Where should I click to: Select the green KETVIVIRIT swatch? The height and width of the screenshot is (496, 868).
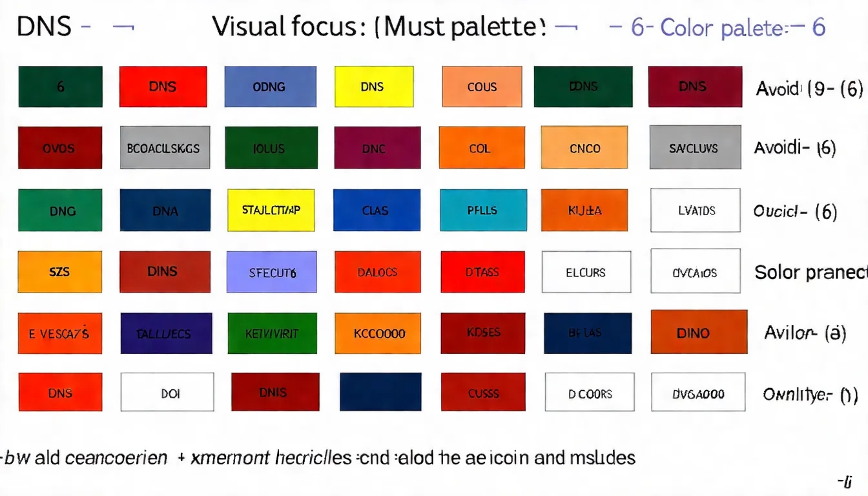pos(272,333)
